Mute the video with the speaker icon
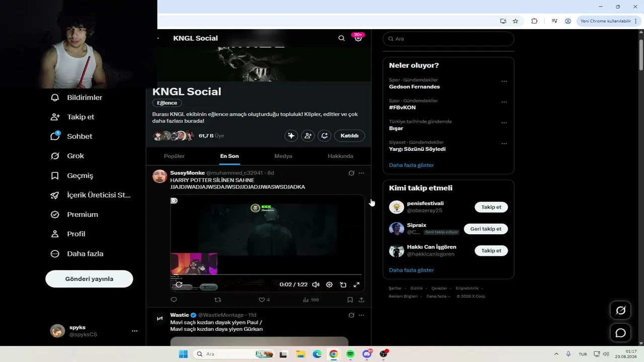Image resolution: width=644 pixels, height=362 pixels. [x=315, y=285]
